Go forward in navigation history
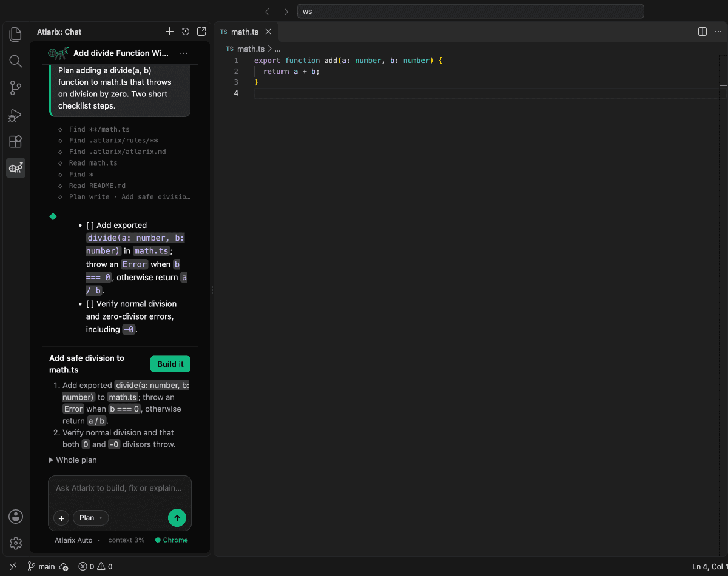Viewport: 728px width, 576px height. click(x=285, y=12)
